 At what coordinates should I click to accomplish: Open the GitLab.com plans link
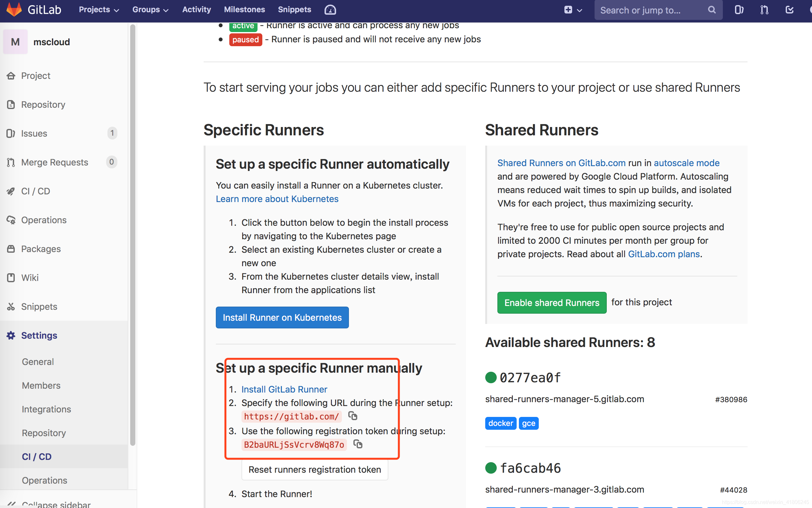tap(664, 254)
